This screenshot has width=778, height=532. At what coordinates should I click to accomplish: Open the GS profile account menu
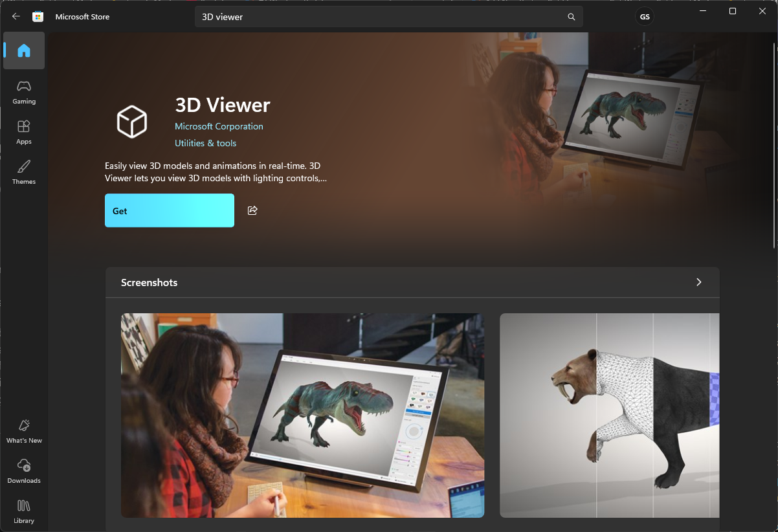coord(645,17)
